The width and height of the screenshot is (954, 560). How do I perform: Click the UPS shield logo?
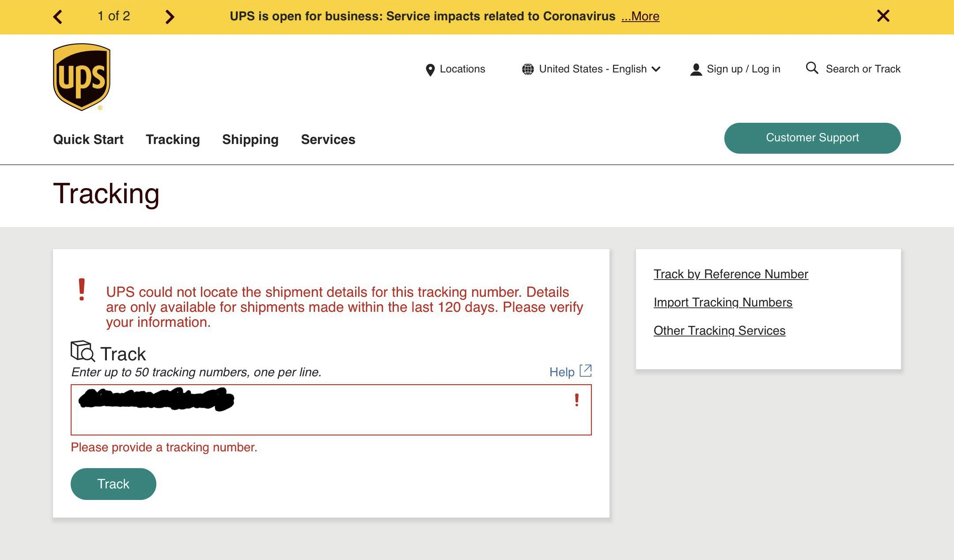82,77
